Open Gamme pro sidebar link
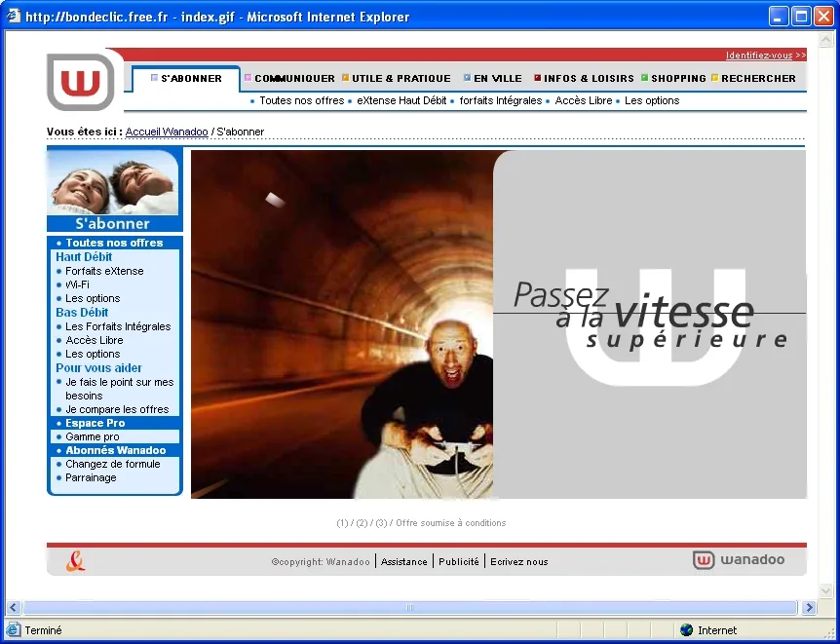Image resolution: width=840 pixels, height=644 pixels. [x=93, y=436]
